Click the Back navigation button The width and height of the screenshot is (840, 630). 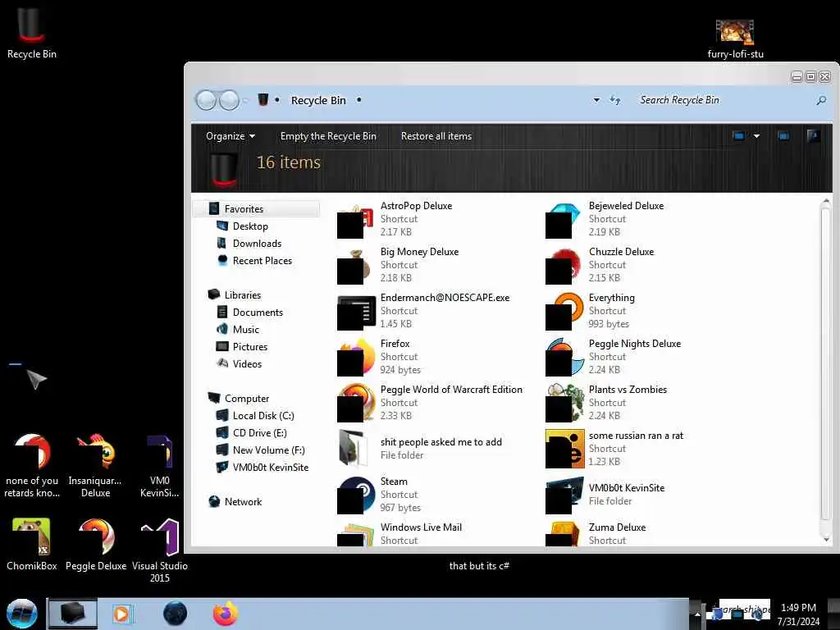click(206, 100)
